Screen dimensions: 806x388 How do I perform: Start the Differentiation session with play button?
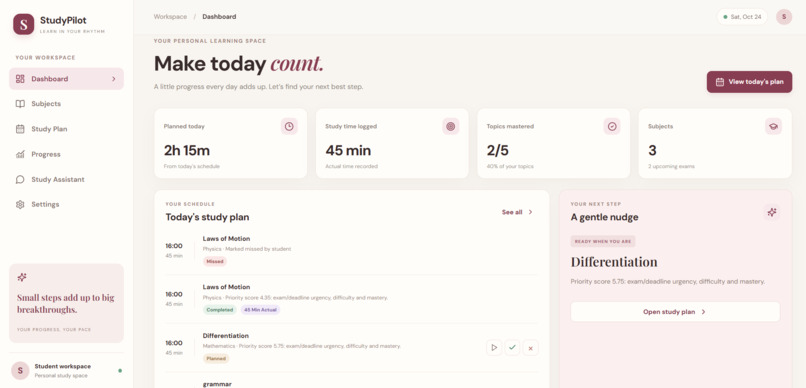494,348
